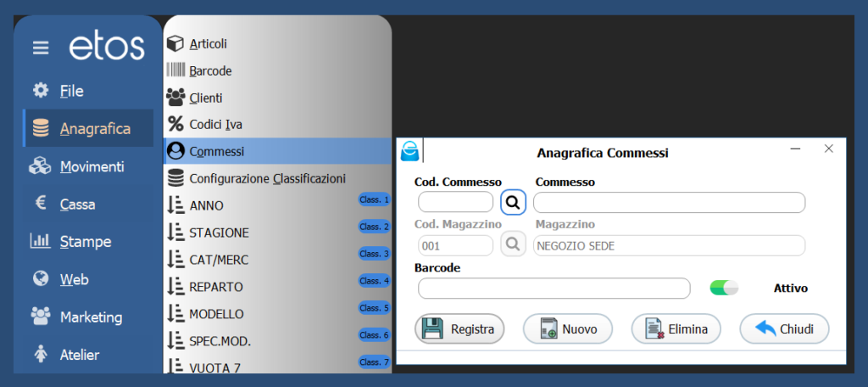This screenshot has height=387, width=868.
Task: Select the ANNO classification entry
Action: pos(277,205)
